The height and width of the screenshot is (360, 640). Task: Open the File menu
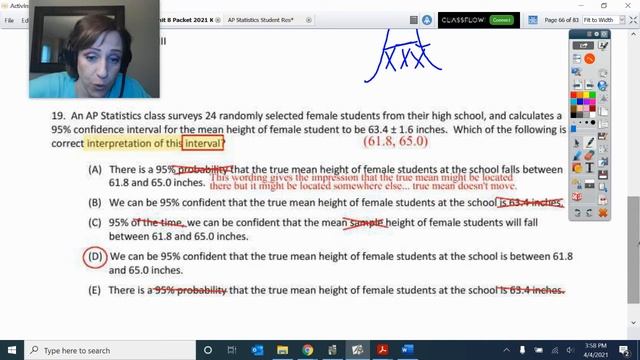click(x=9, y=20)
